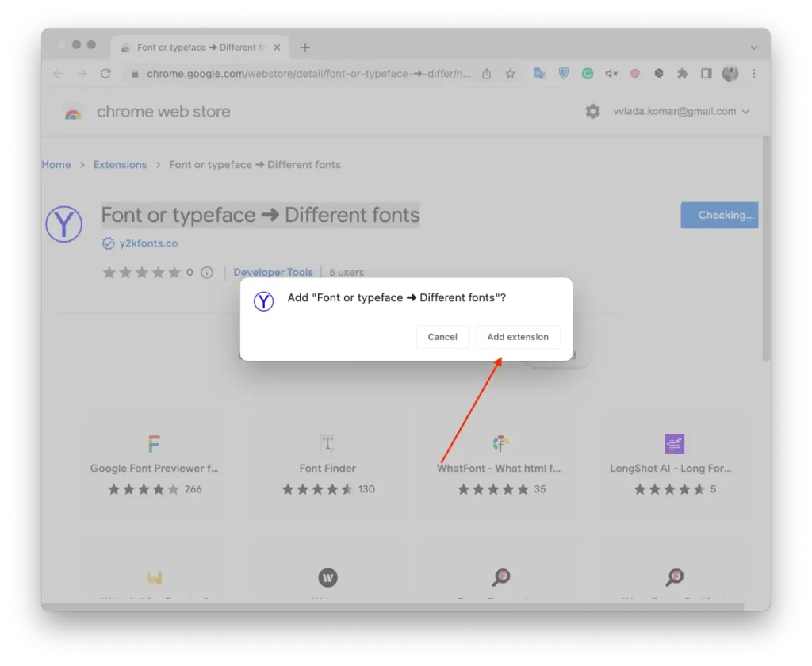Open the y2kfonts.co publisher link

[x=148, y=243]
